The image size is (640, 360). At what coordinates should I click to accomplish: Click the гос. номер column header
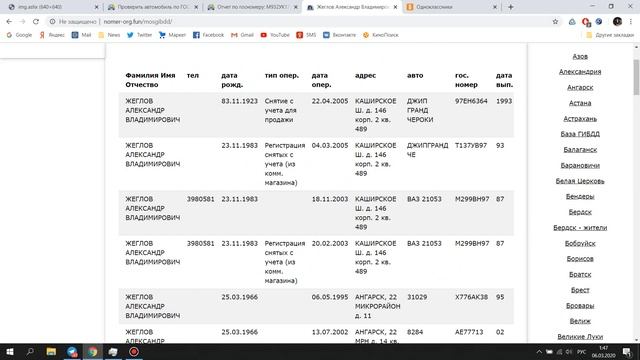(x=466, y=80)
